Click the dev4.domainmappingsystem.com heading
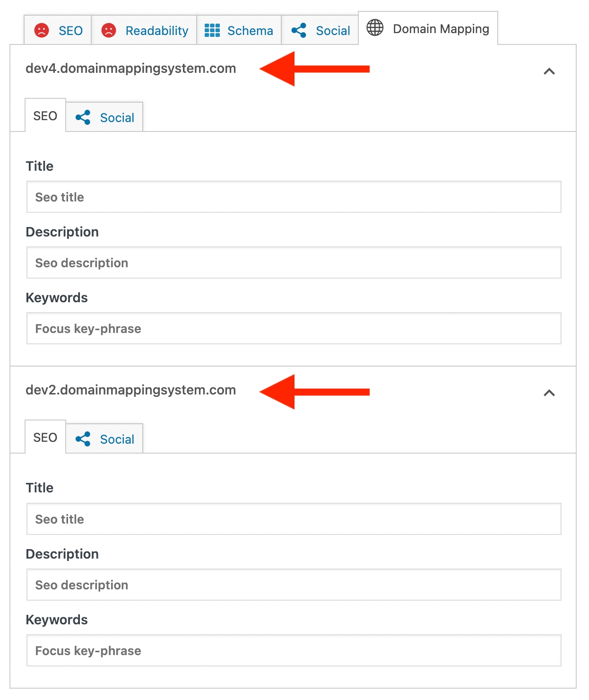Screen dimensions: 589x700 tap(131, 69)
